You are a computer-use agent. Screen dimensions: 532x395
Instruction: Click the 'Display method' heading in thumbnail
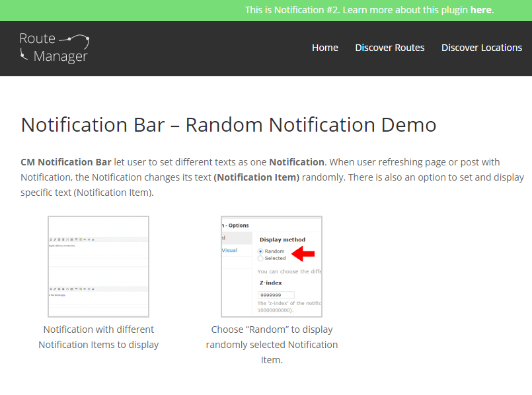pos(282,240)
